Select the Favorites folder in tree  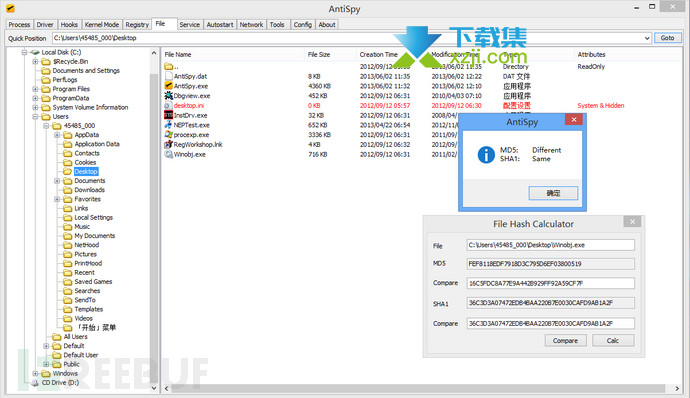[x=88, y=199]
